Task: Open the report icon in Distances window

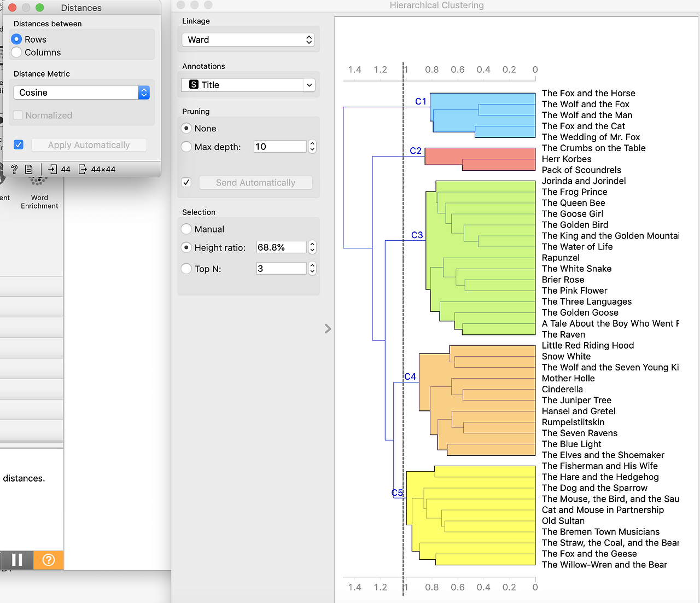Action: pos(29,169)
